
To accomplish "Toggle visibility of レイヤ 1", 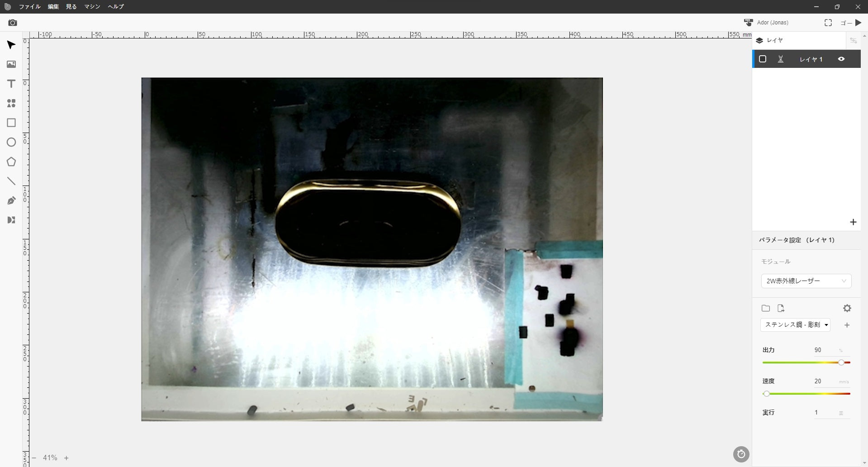I will 841,59.
